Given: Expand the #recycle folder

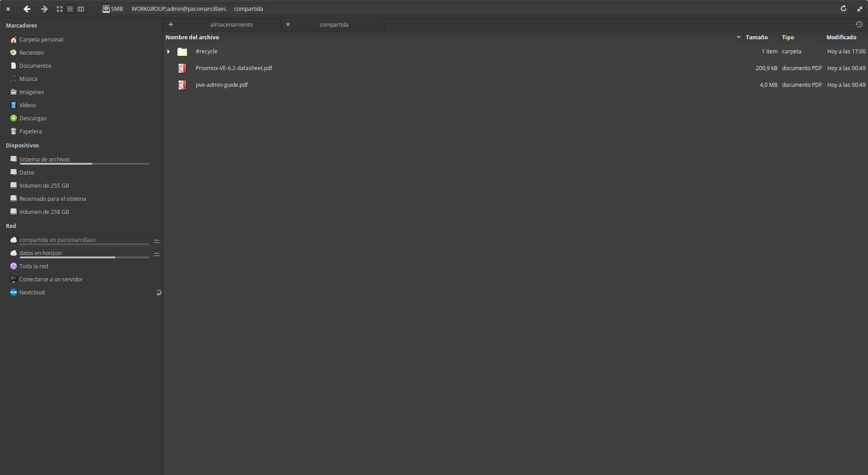Looking at the screenshot, I should [169, 52].
